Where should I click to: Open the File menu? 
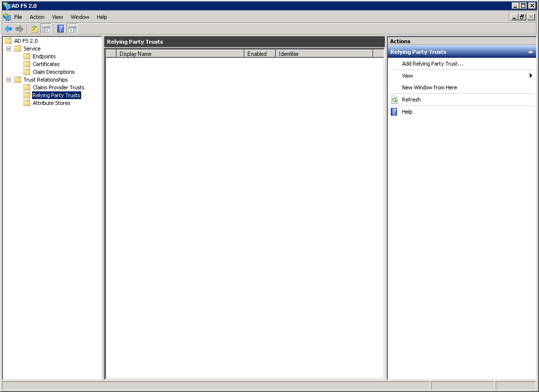coord(18,17)
